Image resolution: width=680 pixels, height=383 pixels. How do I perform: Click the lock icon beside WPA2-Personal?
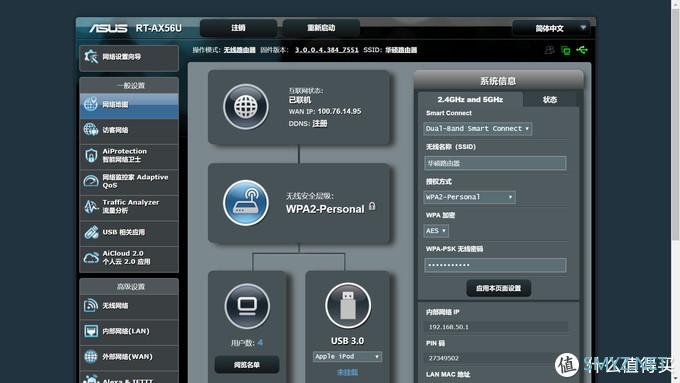pos(372,206)
